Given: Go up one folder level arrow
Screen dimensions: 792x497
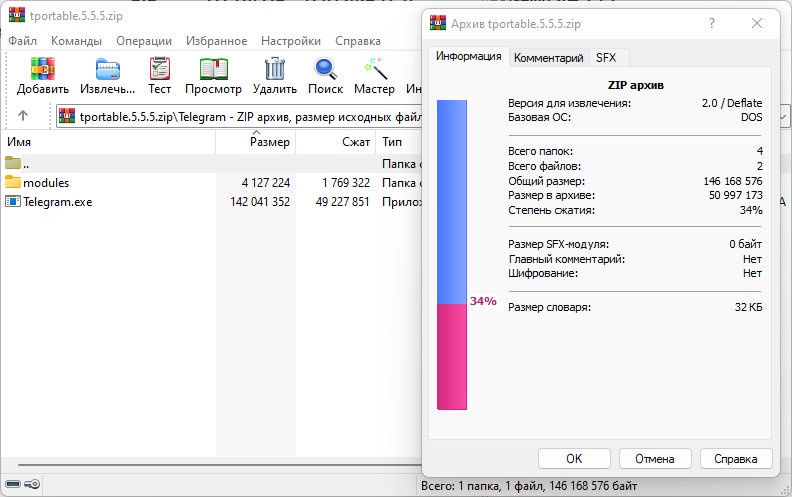Looking at the screenshot, I should pyautogui.click(x=23, y=116).
